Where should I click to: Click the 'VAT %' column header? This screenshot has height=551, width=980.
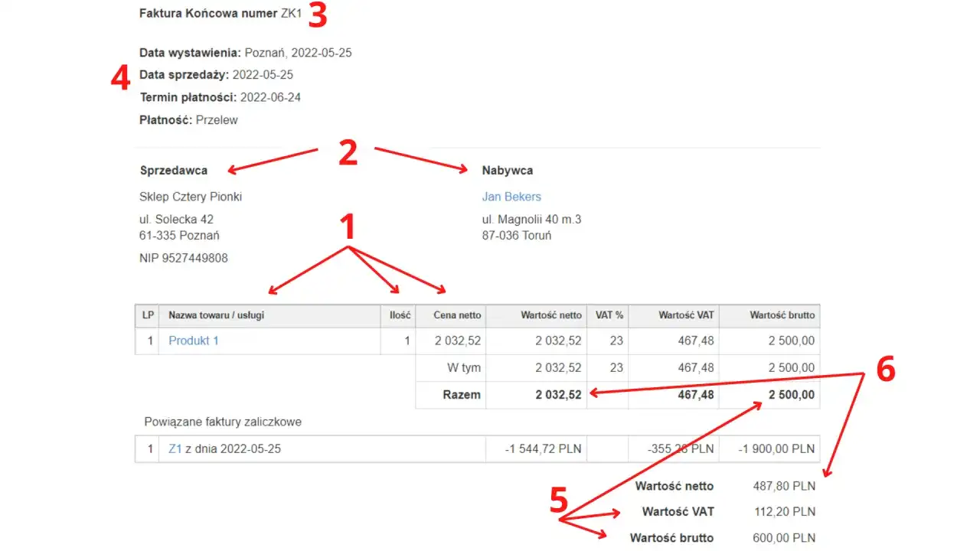tap(609, 315)
